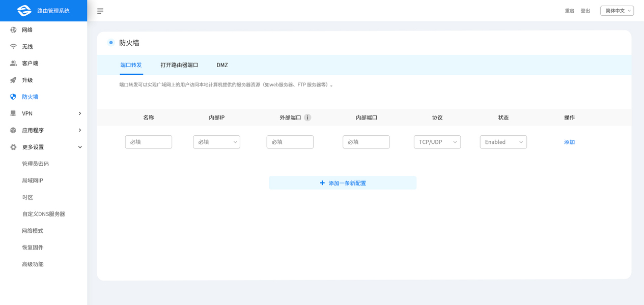Switch to the 端口转发 tab

(x=131, y=65)
